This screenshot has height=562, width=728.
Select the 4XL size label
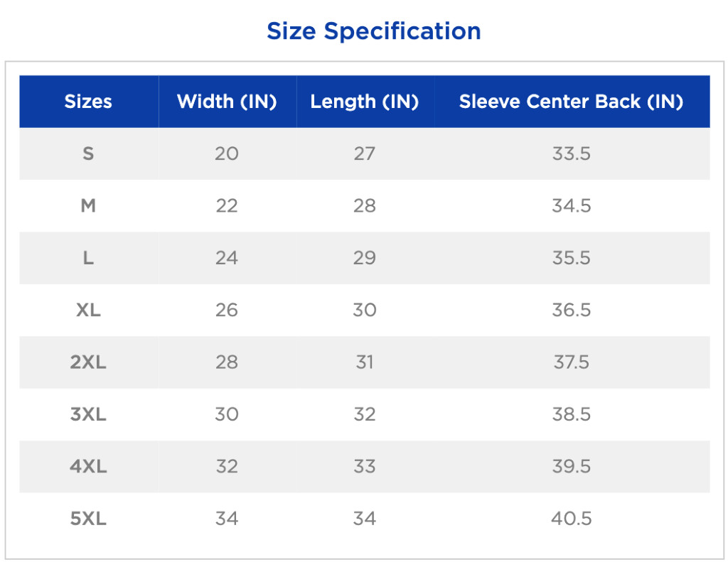[x=88, y=467]
